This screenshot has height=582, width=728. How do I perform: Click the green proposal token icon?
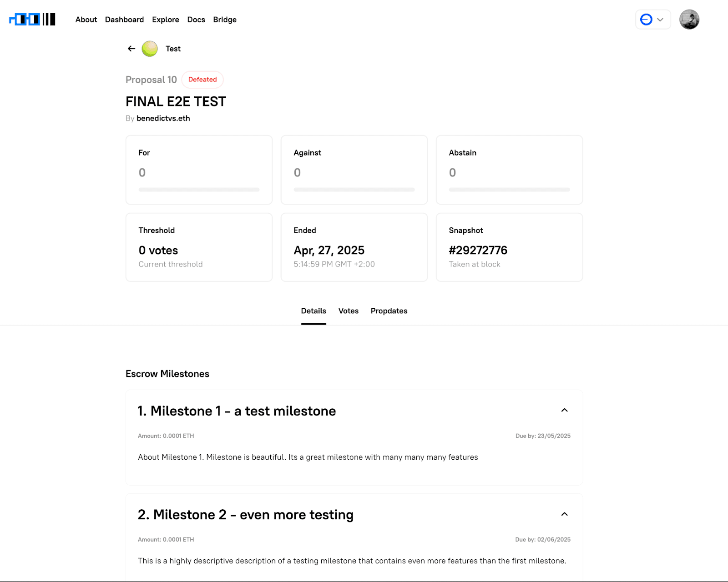click(x=149, y=48)
